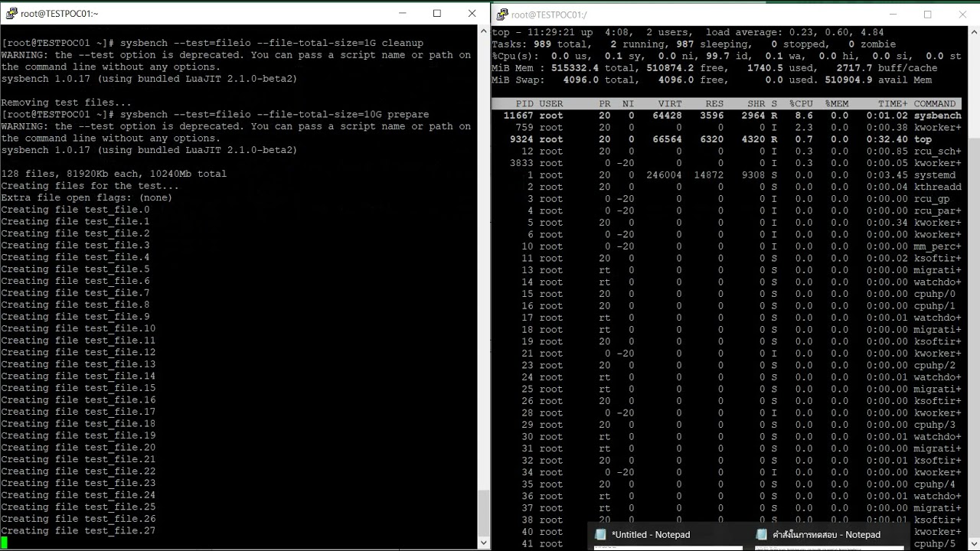
Task: Click the systemd command entry
Action: point(934,175)
